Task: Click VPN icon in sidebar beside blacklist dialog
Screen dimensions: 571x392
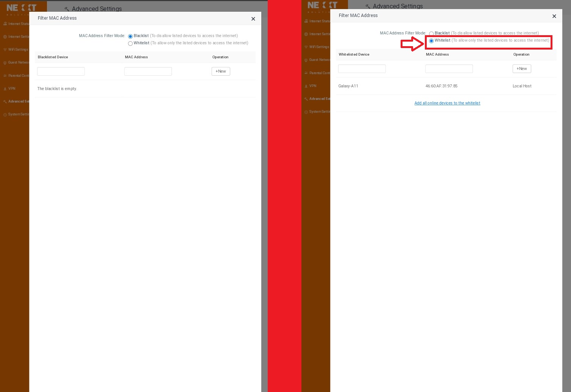Action: coord(5,89)
